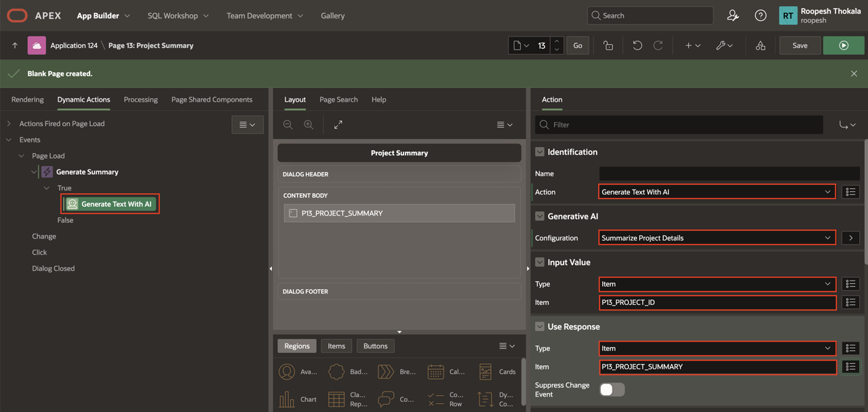
Task: Collapse the Generate Summary tree node
Action: [34, 172]
